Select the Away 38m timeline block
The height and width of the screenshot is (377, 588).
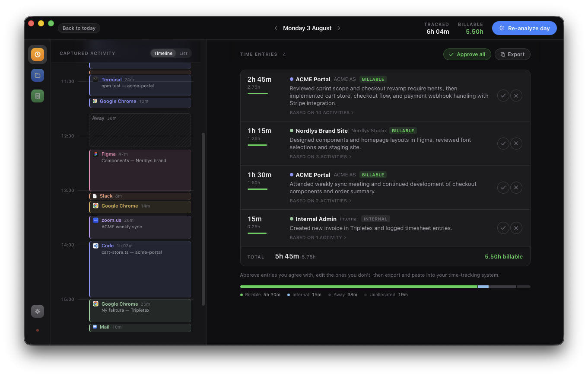point(140,130)
